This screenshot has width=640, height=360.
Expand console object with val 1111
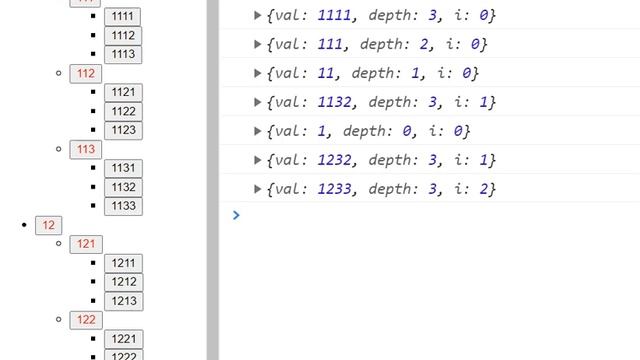click(x=258, y=15)
